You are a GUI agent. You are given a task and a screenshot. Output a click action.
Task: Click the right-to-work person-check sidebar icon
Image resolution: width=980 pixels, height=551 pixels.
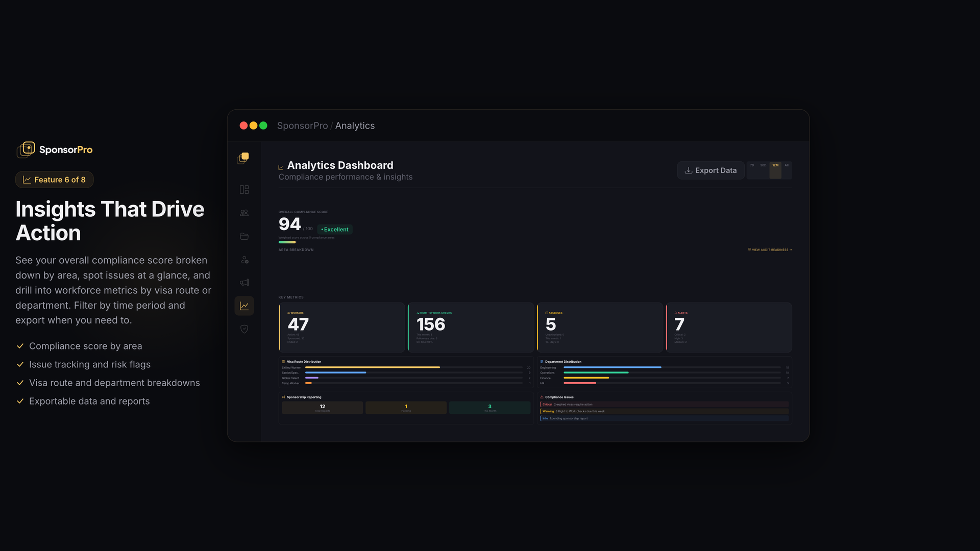tap(244, 260)
